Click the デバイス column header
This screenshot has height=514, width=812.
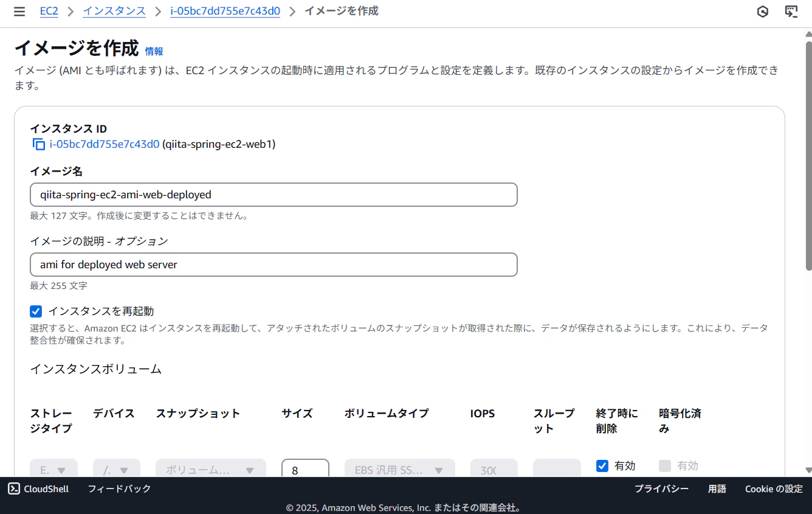(x=114, y=414)
